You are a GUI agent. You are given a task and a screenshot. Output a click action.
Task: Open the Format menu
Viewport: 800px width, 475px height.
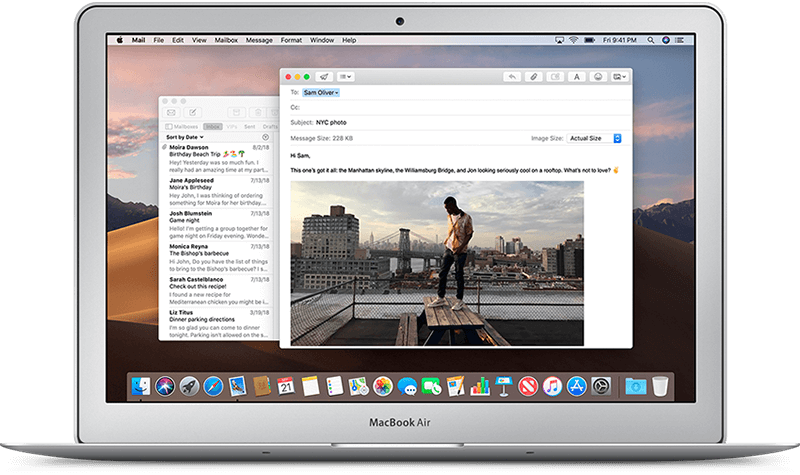291,40
